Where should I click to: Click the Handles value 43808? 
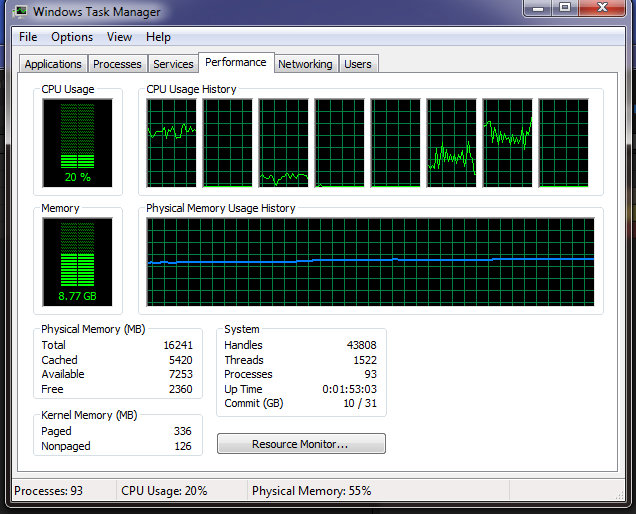pos(362,345)
